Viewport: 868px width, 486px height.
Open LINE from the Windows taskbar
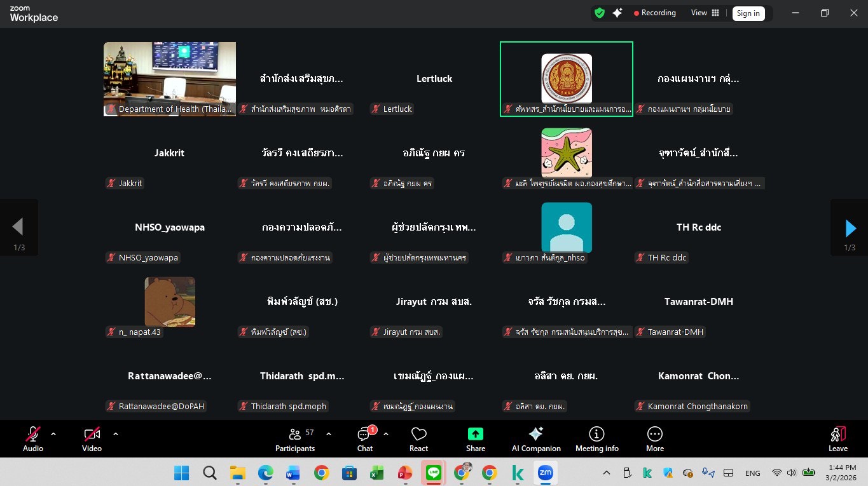coord(434,473)
